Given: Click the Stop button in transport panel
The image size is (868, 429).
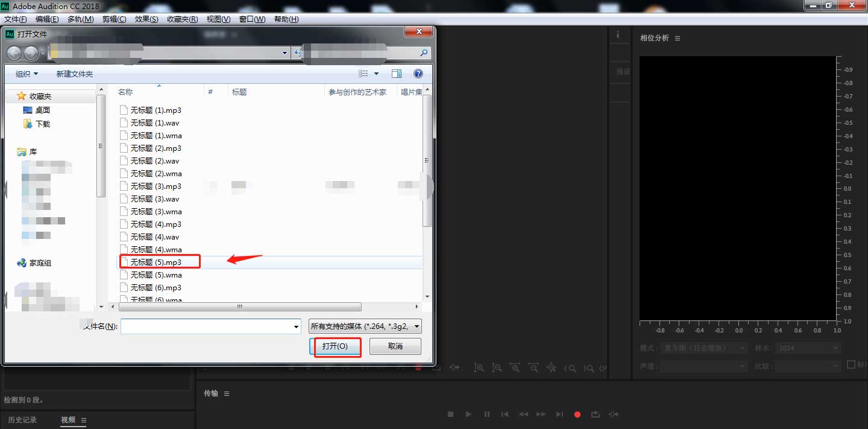Looking at the screenshot, I should 450,415.
